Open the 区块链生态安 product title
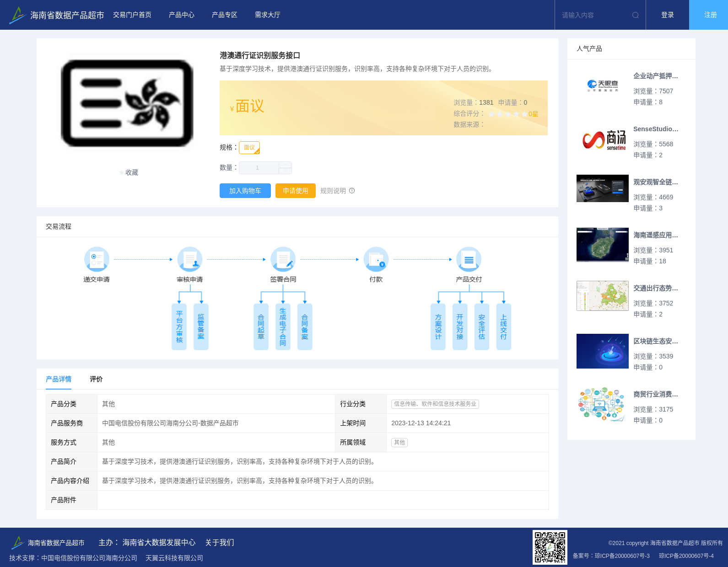Screen dimensions: 728x567 point(656,341)
